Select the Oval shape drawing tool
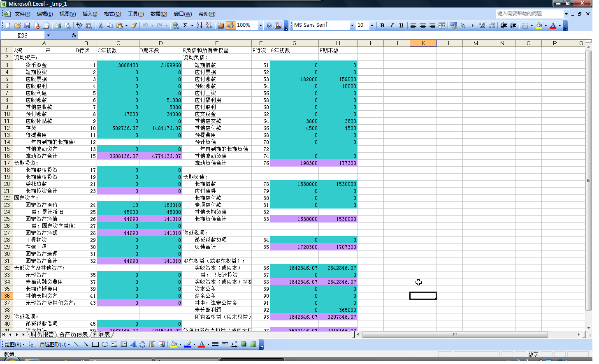This screenshot has height=364, width=599. point(105,344)
